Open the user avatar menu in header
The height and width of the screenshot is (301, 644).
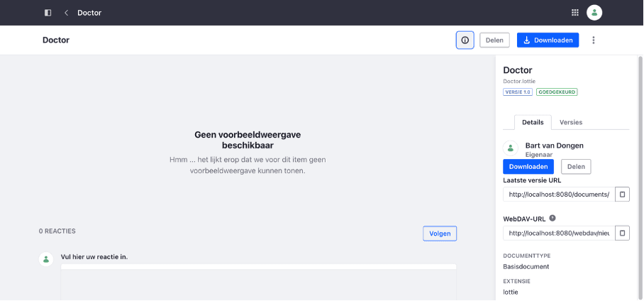594,13
